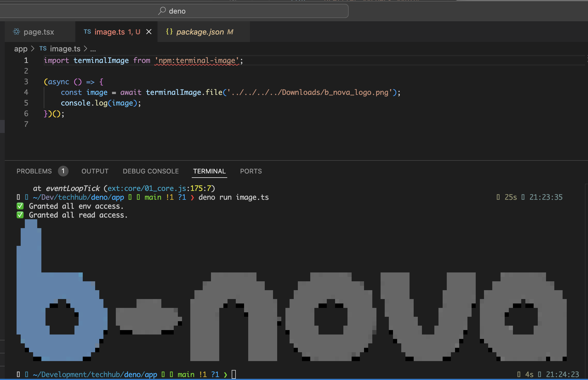Image resolution: width=588 pixels, height=380 pixels.
Task: Click the search magnifier icon beside deno
Action: pyautogui.click(x=162, y=11)
